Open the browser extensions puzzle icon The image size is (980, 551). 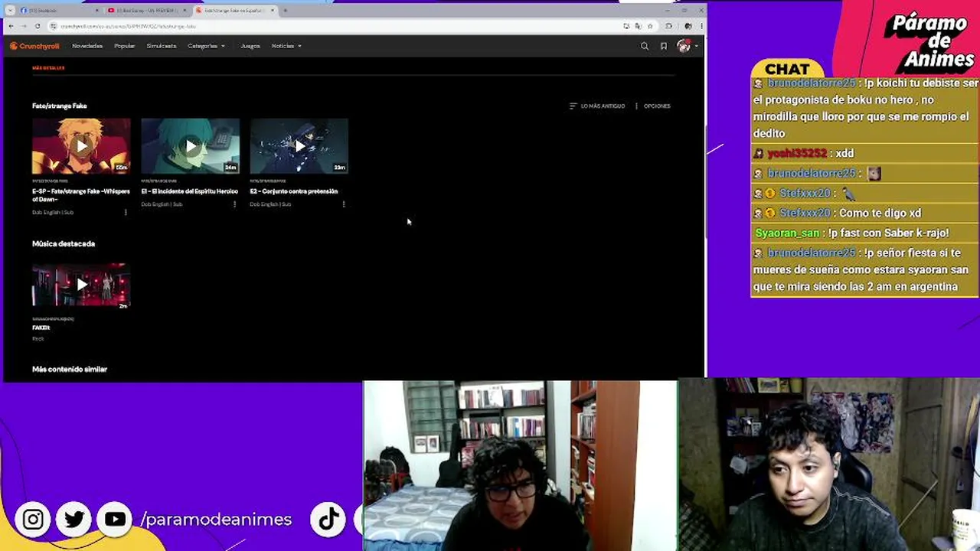click(x=668, y=26)
